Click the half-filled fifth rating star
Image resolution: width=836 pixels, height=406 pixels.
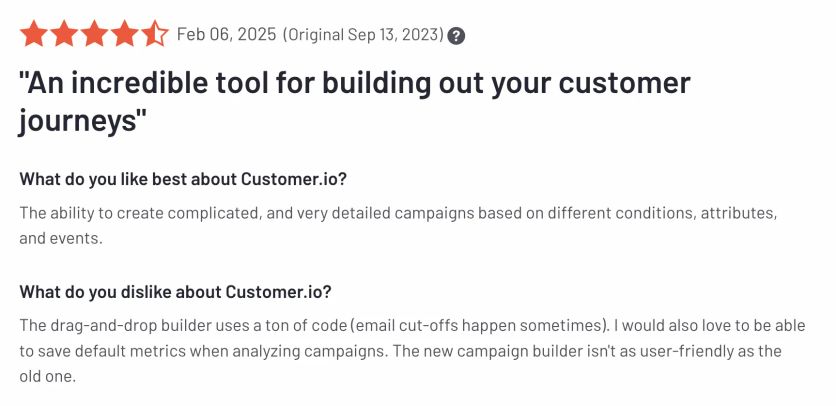click(x=155, y=34)
